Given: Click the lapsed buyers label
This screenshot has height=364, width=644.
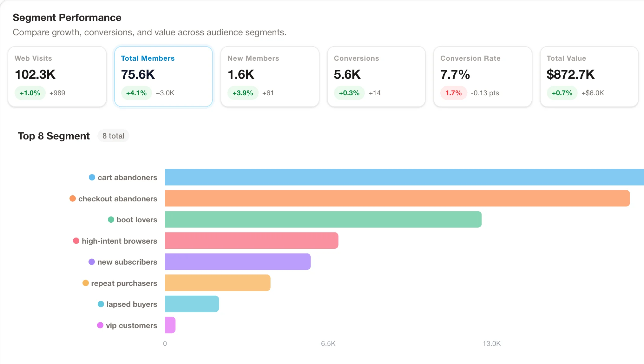Looking at the screenshot, I should coord(132,304).
